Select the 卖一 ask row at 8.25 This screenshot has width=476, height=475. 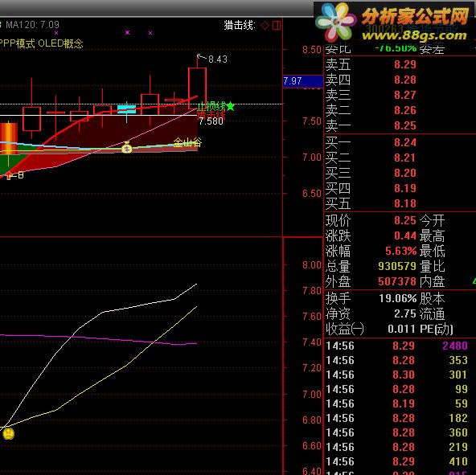pyautogui.click(x=400, y=125)
